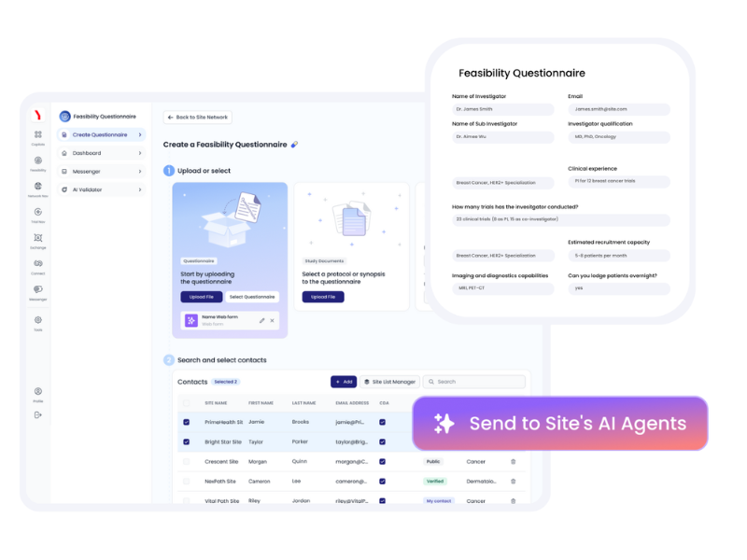Viewport: 747px width, 560px height.
Task: Click Upload File on the Questionnaire card
Action: pos(201,297)
